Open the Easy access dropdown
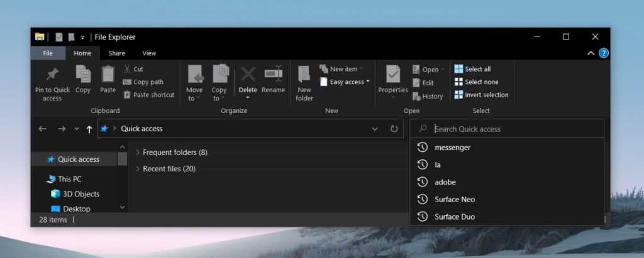 [x=345, y=82]
